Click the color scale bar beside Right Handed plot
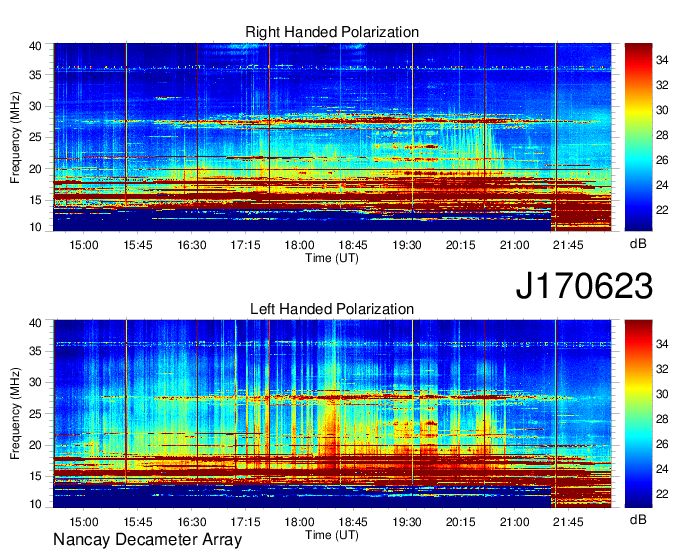This screenshot has height=552, width=680. [x=638, y=137]
